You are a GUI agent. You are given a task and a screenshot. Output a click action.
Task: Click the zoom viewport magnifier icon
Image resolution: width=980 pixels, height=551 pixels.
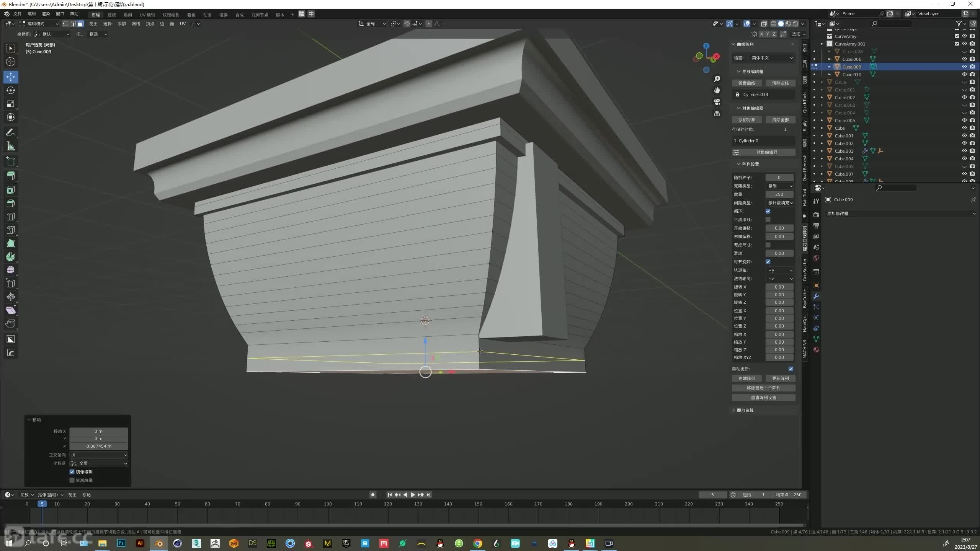[717, 79]
